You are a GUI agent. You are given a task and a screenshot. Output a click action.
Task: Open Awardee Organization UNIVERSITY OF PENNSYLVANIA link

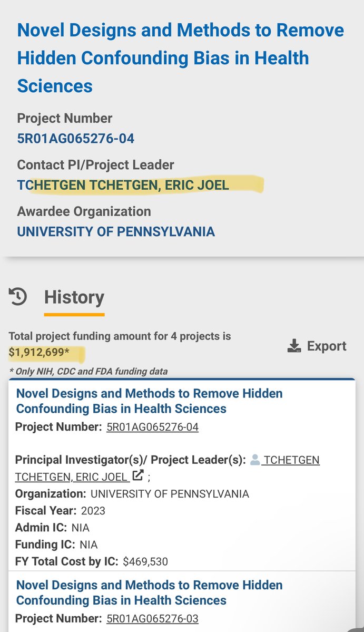tap(116, 231)
